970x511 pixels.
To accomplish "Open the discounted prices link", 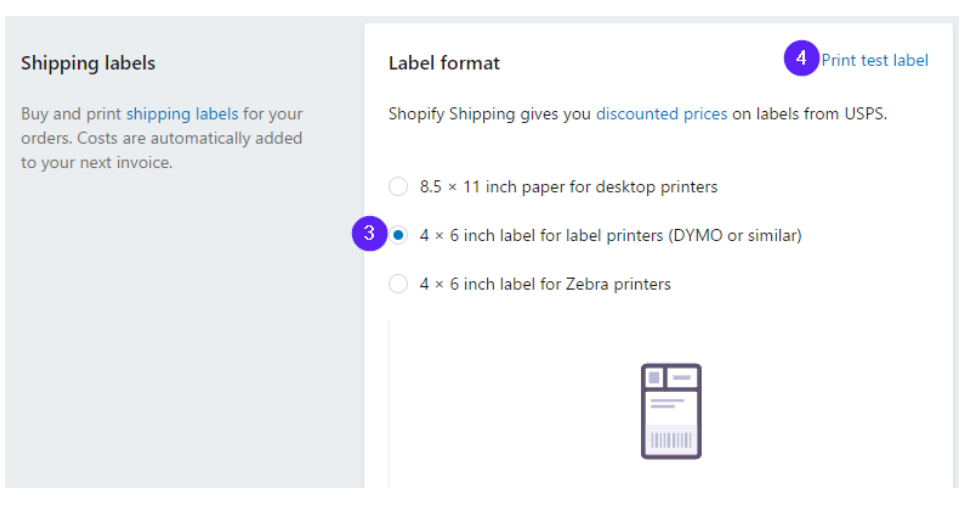I will 661,114.
